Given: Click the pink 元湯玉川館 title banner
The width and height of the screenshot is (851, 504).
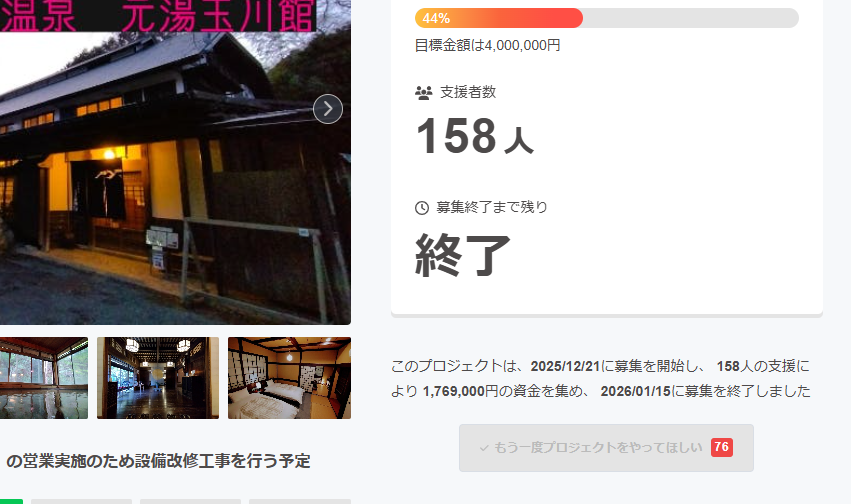Looking at the screenshot, I should pyautogui.click(x=158, y=15).
